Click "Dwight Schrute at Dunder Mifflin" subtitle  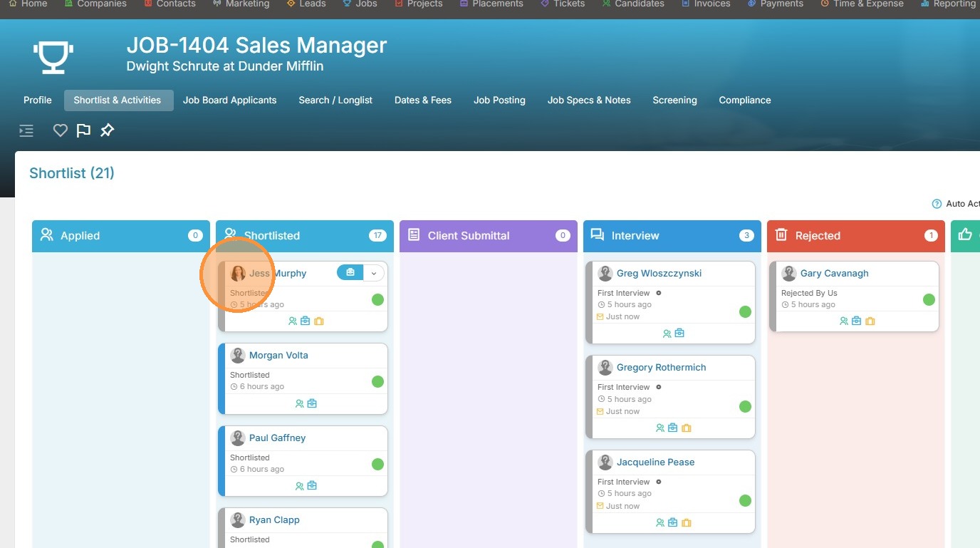225,66
